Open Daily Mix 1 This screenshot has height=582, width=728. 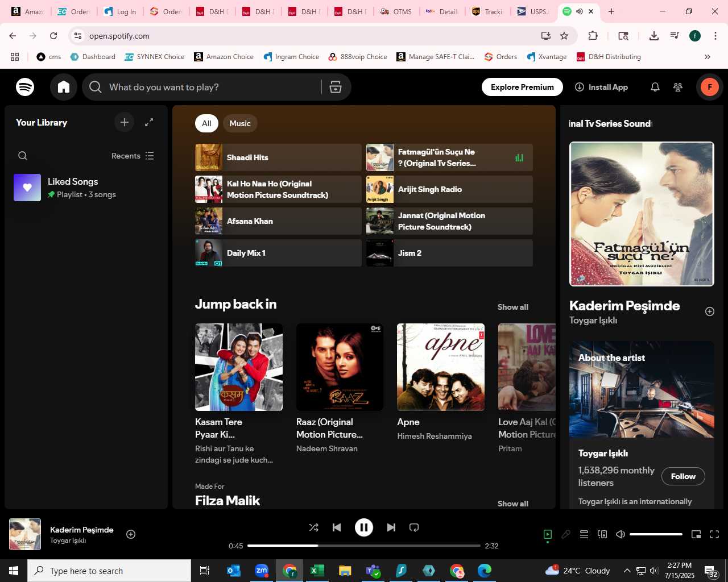[278, 253]
